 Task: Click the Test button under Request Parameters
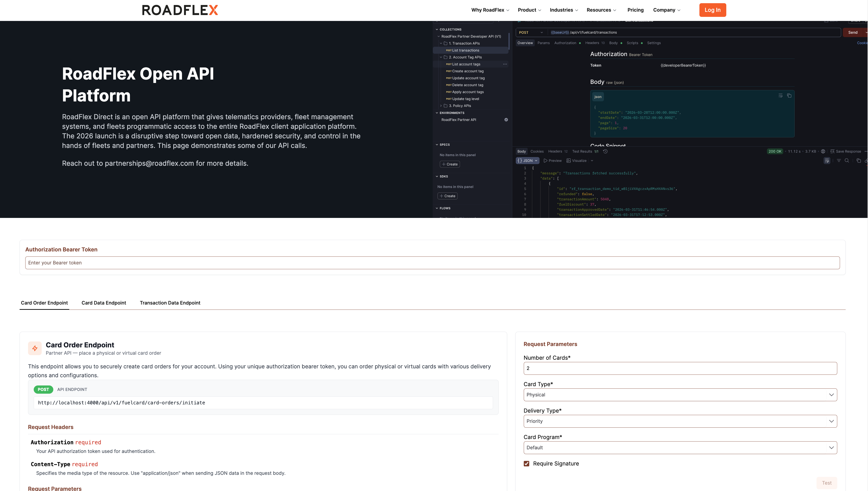coord(827,483)
